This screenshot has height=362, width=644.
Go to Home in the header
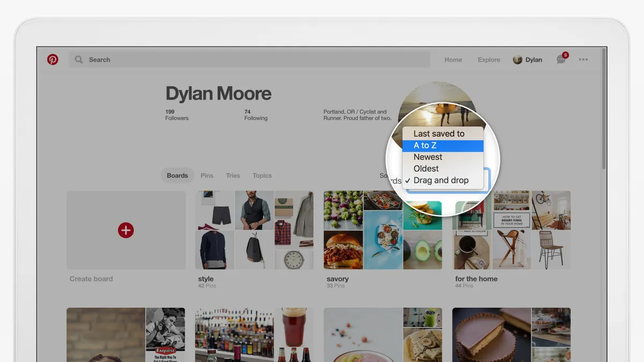point(453,60)
